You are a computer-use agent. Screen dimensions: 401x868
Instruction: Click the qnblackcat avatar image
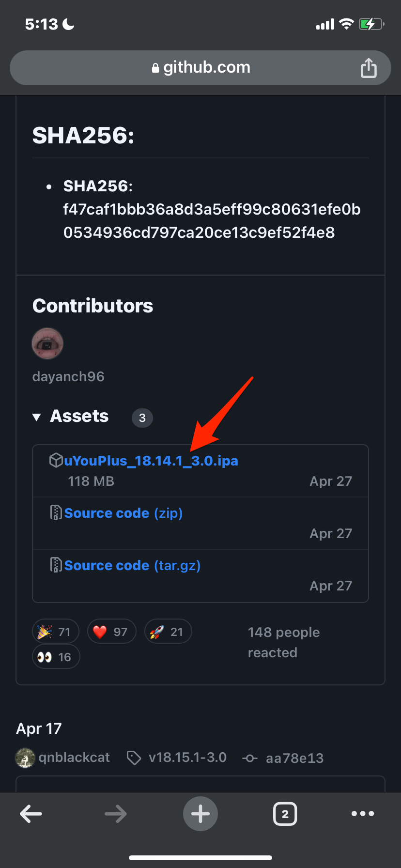point(25,758)
